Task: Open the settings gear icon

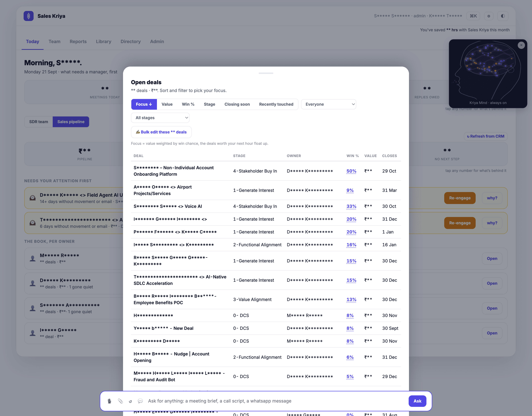Action: tap(489, 16)
